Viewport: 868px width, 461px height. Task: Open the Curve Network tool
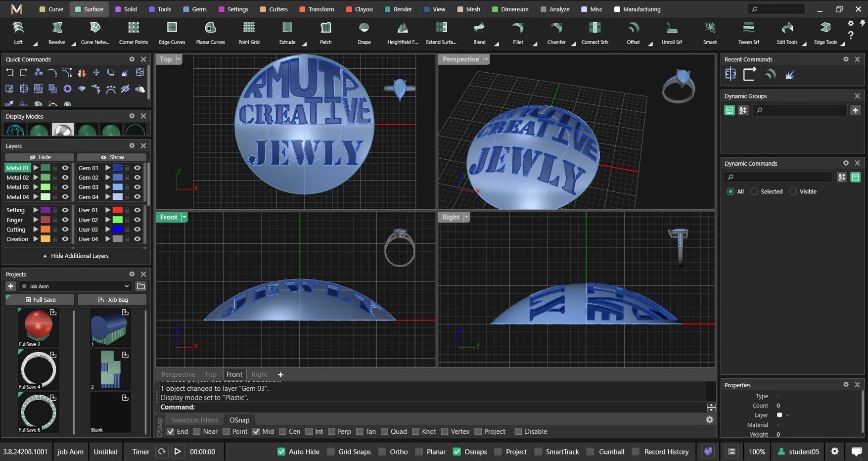pos(95,33)
